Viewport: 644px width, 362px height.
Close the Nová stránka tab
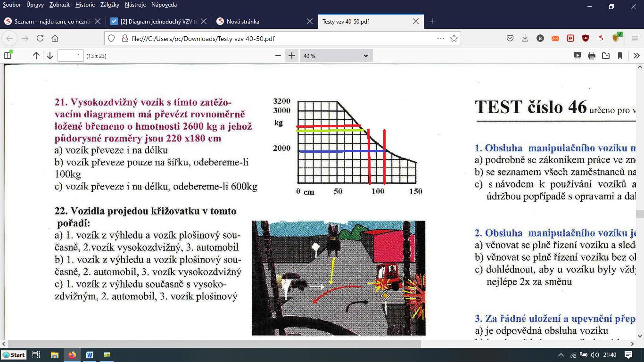(x=310, y=21)
